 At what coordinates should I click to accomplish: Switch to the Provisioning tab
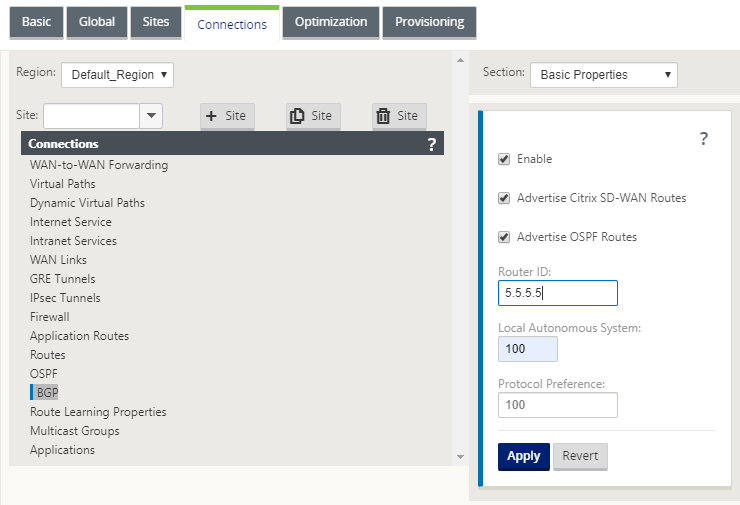(x=429, y=22)
